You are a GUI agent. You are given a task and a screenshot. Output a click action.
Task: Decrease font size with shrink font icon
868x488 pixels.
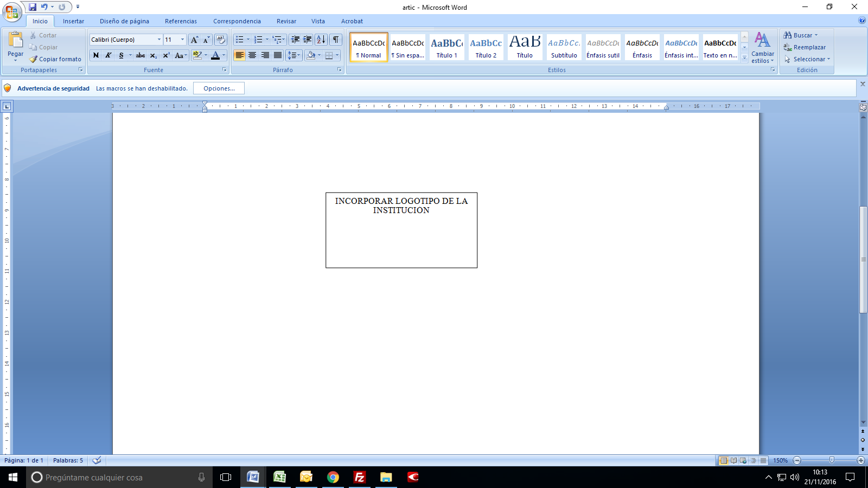(x=206, y=40)
